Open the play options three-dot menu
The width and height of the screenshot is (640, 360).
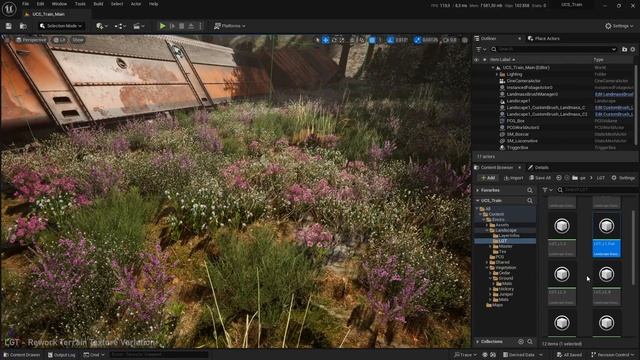tap(200, 26)
